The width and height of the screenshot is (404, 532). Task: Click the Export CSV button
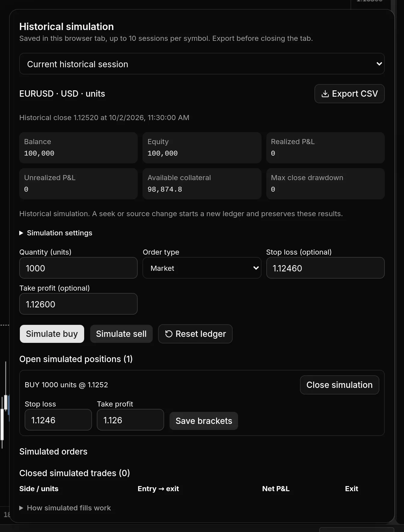pyautogui.click(x=349, y=94)
